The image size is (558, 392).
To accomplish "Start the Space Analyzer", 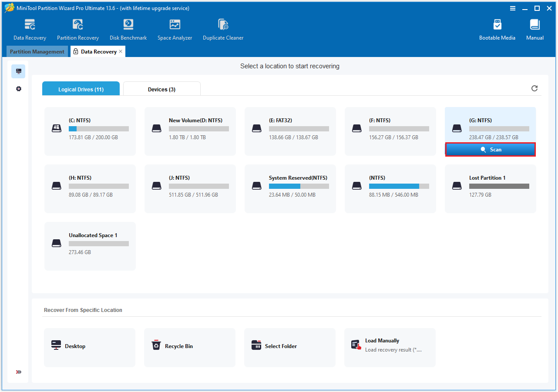I will 175,29.
